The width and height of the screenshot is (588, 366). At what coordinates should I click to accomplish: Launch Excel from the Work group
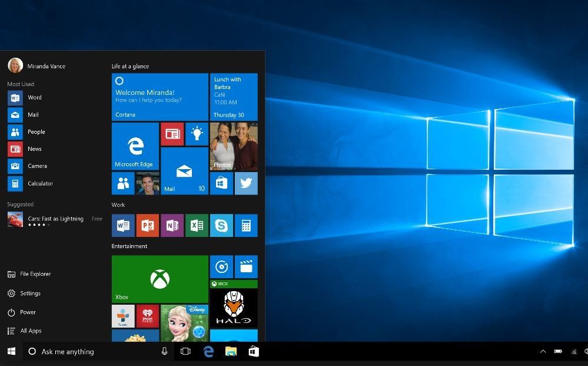click(x=197, y=225)
